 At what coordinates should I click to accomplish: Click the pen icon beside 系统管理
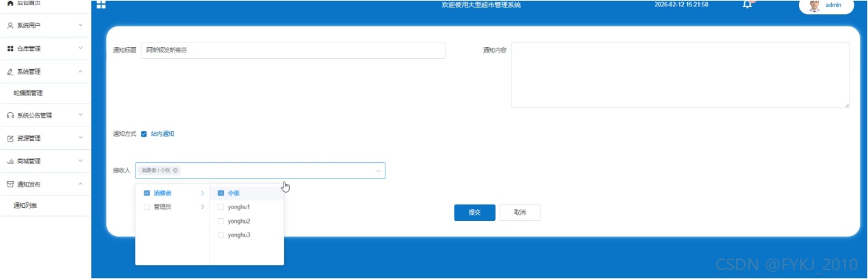coord(10,71)
